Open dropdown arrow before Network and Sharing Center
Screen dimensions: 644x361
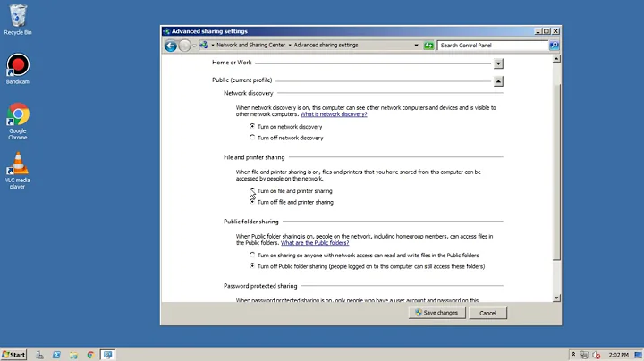tap(213, 45)
